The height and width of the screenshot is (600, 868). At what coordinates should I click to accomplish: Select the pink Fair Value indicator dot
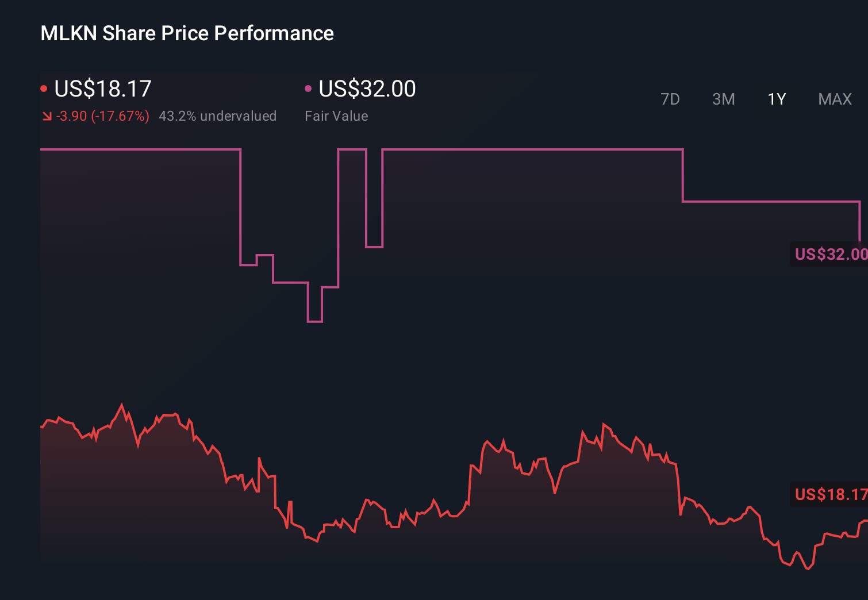coord(309,88)
